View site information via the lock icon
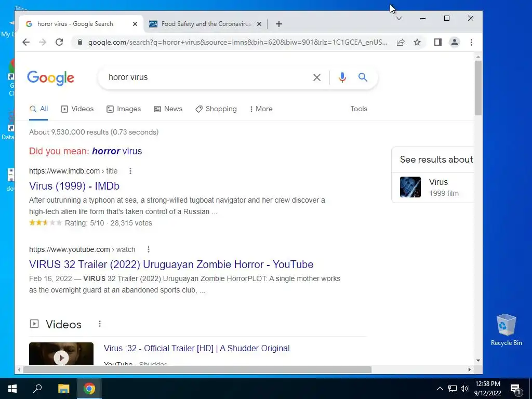Viewport: 532px width, 399px height. [x=79, y=42]
